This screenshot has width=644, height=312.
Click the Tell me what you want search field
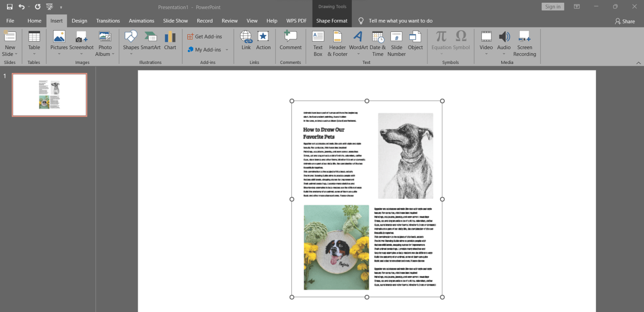tap(400, 21)
